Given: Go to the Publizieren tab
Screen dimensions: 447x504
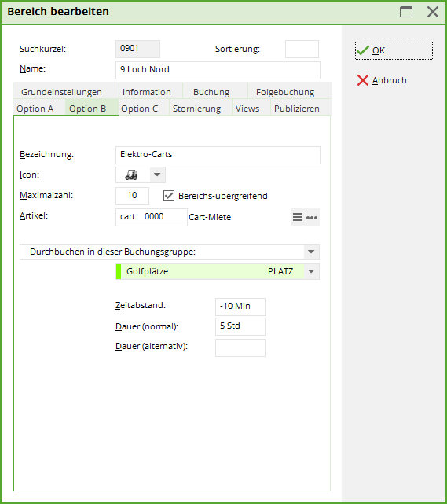Looking at the screenshot, I should (x=297, y=109).
